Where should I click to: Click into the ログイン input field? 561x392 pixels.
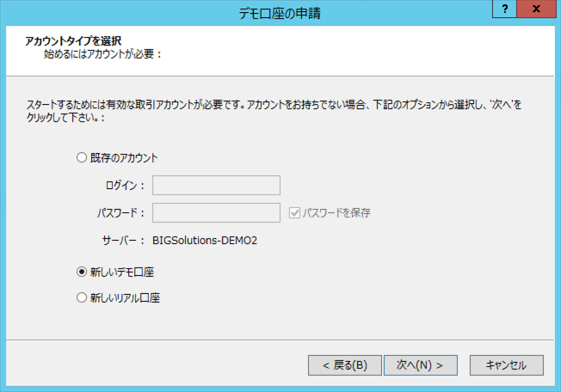click(216, 185)
